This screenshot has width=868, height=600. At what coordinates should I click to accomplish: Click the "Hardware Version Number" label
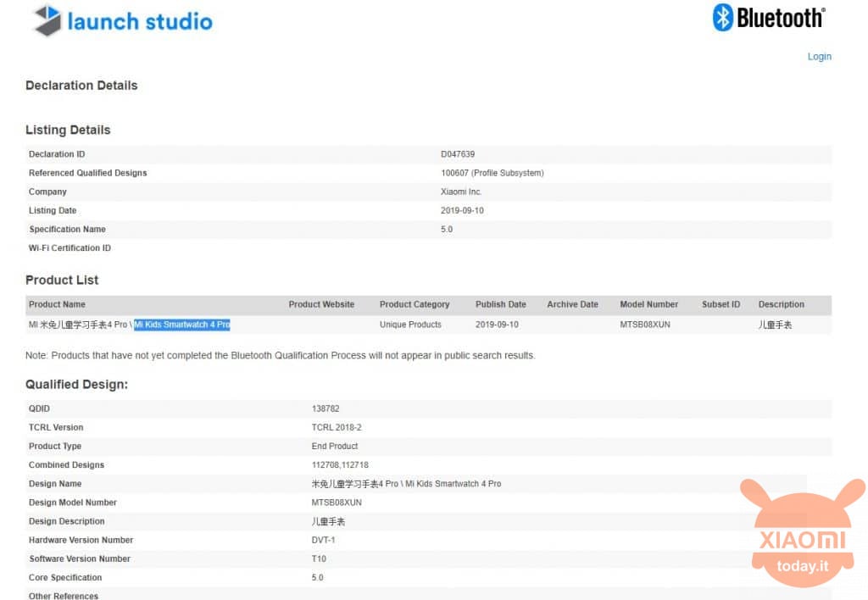coord(81,540)
